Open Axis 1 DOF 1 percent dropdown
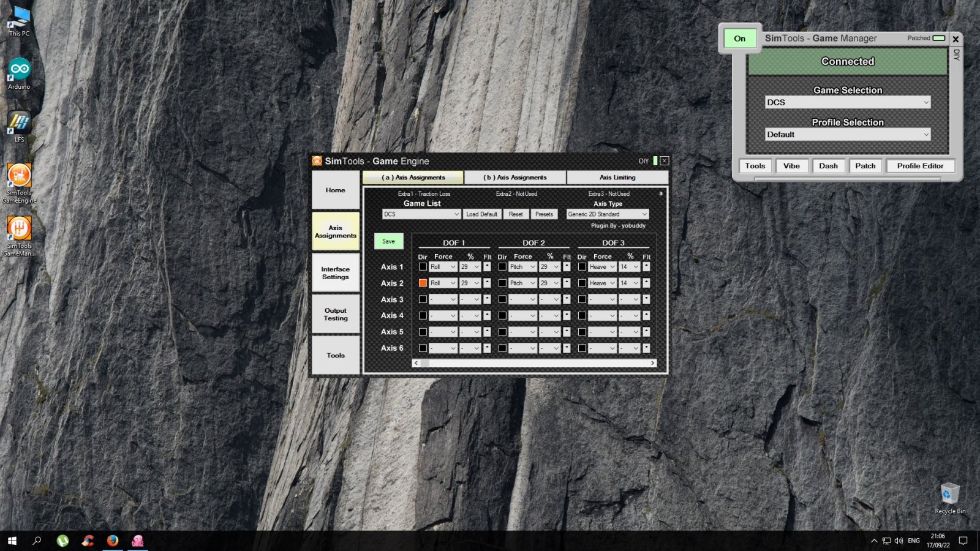Image resolution: width=980 pixels, height=551 pixels. (470, 266)
